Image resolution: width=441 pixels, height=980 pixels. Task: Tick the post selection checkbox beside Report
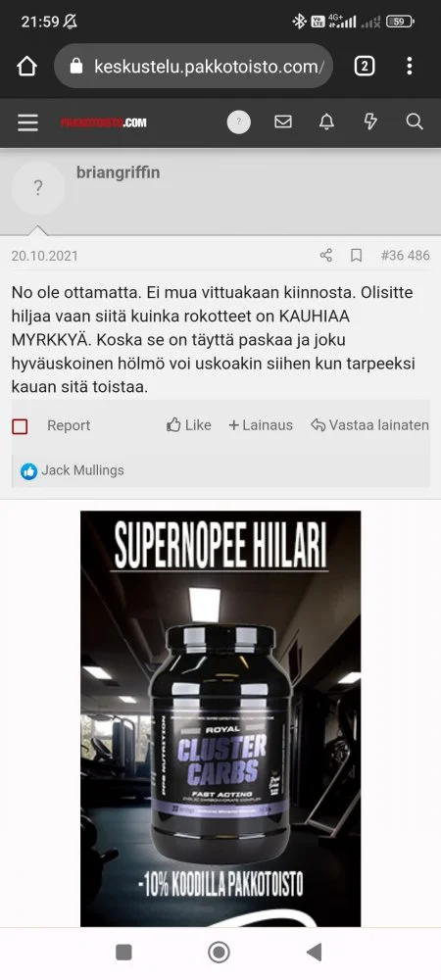coord(20,426)
